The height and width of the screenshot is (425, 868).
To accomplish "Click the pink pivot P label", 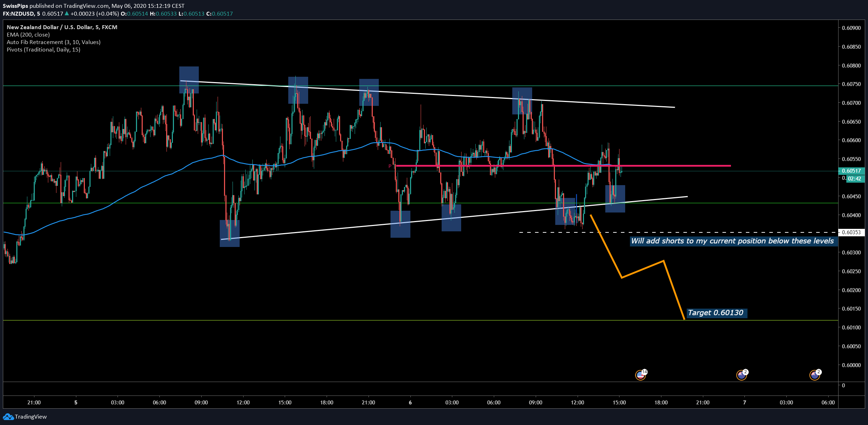I will coord(390,166).
